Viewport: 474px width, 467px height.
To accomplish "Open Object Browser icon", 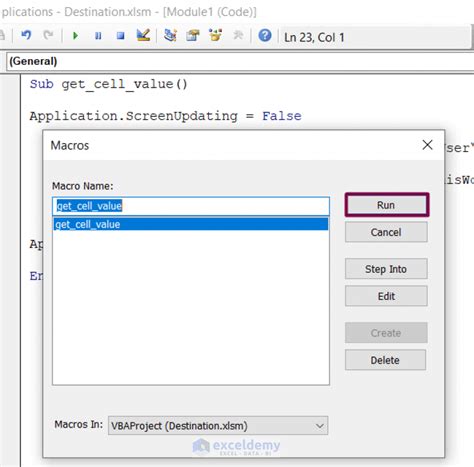I will (215, 35).
